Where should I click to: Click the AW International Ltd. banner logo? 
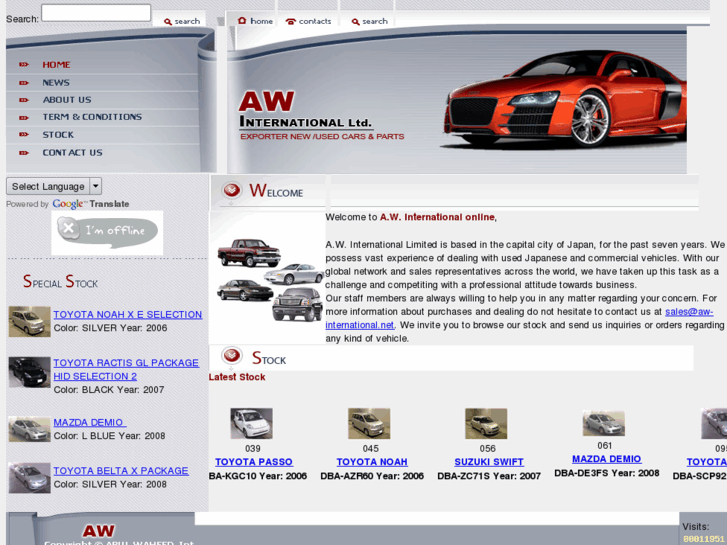pyautogui.click(x=321, y=115)
